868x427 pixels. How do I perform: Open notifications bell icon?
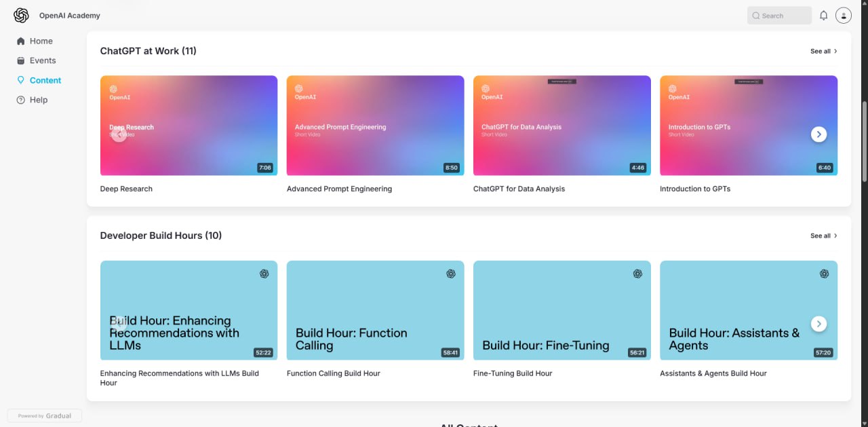[823, 16]
